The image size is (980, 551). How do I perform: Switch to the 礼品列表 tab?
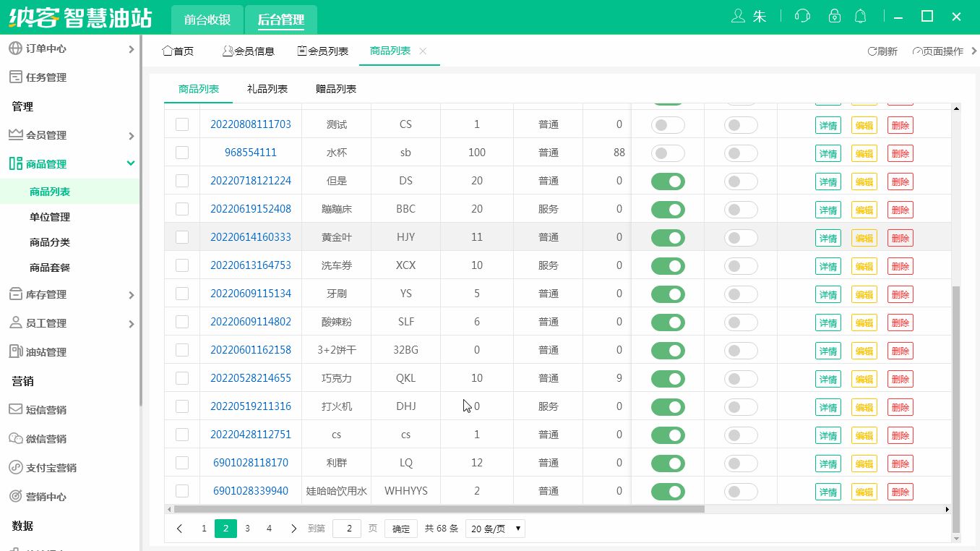click(266, 89)
